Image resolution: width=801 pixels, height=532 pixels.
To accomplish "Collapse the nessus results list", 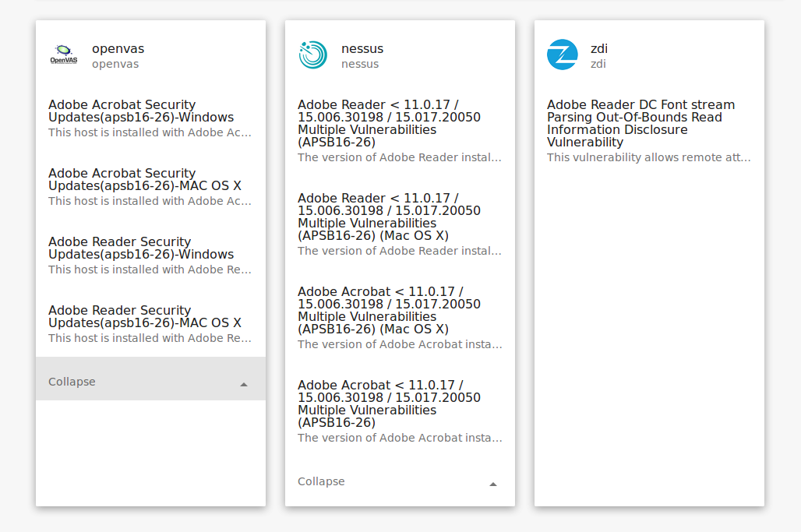I will click(400, 482).
